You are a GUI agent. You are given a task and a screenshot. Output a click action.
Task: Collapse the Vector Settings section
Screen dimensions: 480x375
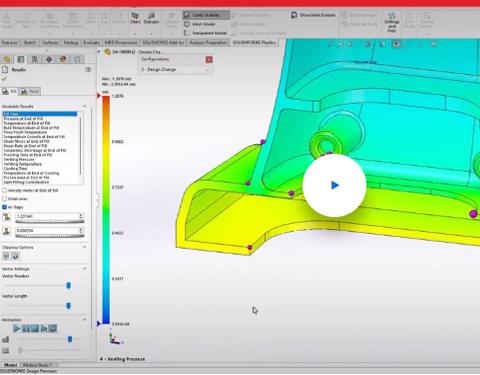[84, 268]
